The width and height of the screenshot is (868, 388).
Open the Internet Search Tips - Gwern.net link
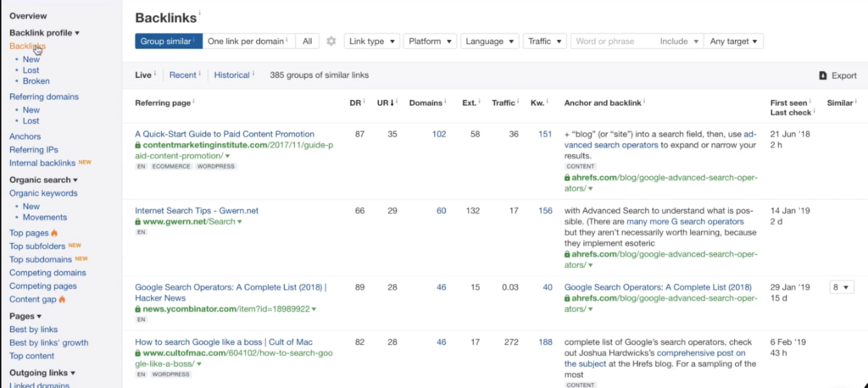[197, 211]
